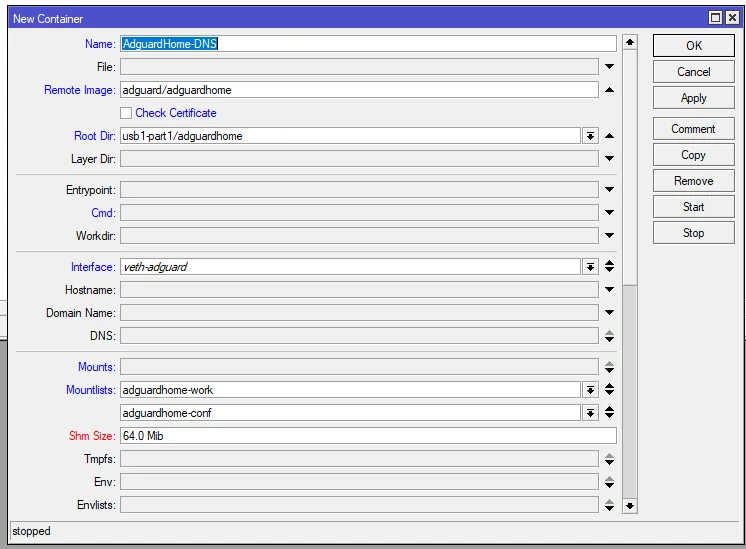Screen dimensions: 746x549
Task: Open the Interface dropdown list
Action: tap(590, 267)
